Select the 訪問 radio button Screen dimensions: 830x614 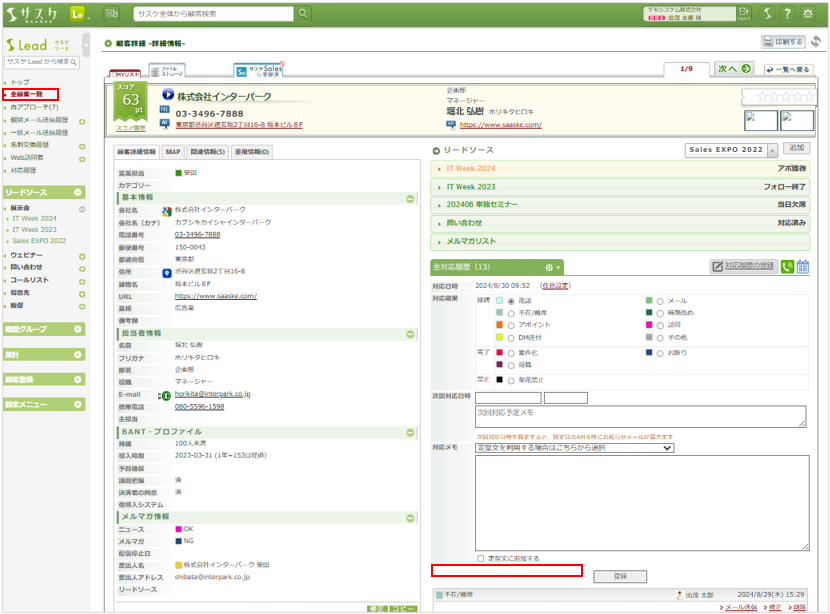pos(660,326)
